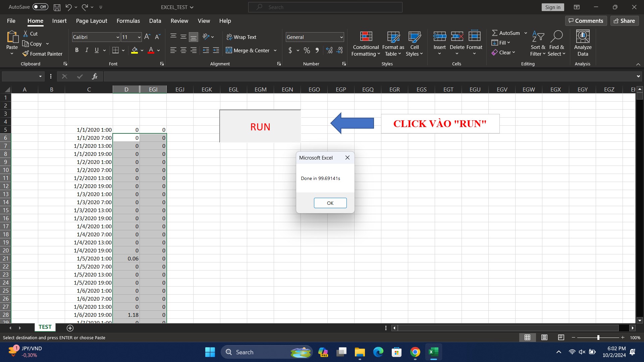
Task: Click the Decrease Indent icon
Action: click(206, 50)
